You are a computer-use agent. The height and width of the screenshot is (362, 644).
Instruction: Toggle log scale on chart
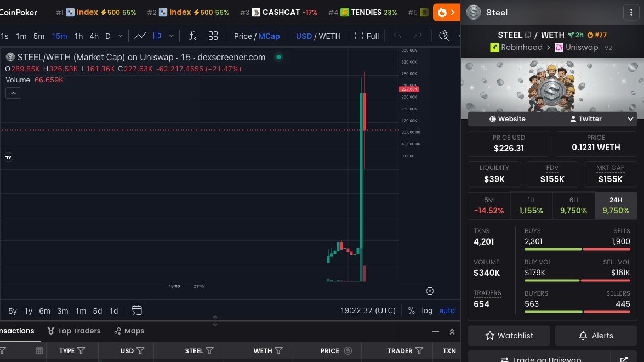click(x=427, y=310)
